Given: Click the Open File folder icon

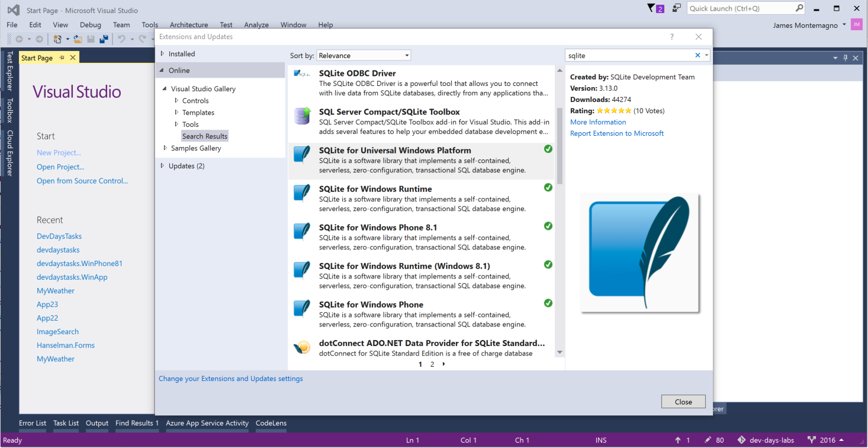Looking at the screenshot, I should click(x=78, y=39).
